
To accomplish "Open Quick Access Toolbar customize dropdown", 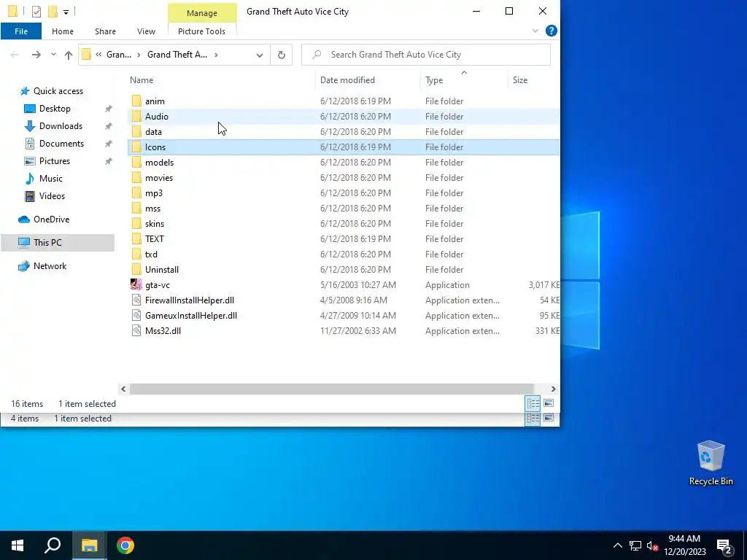I will coord(66,12).
